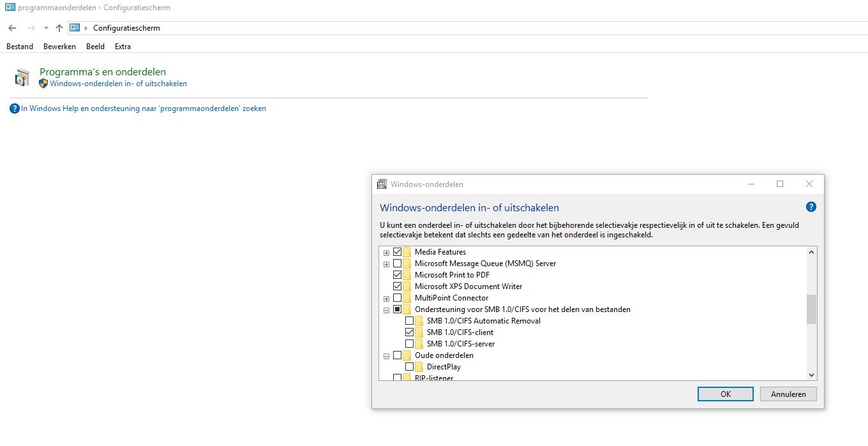Check SMB 1.0/CIFS Automatic Removal
This screenshot has height=446, width=868.
(x=410, y=321)
